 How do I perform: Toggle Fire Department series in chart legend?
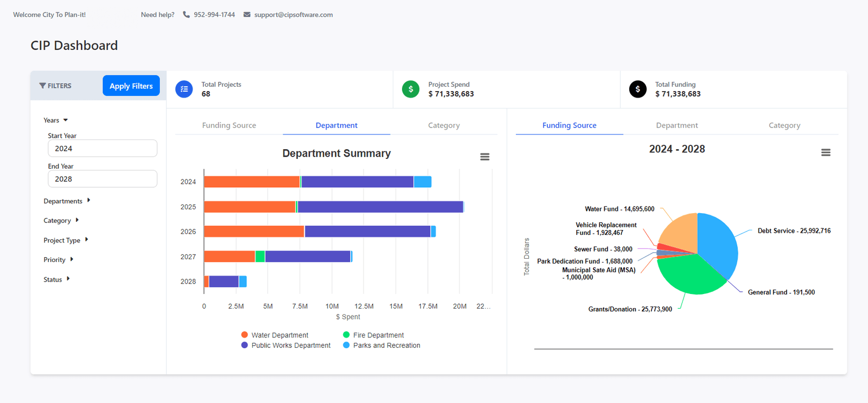click(373, 335)
